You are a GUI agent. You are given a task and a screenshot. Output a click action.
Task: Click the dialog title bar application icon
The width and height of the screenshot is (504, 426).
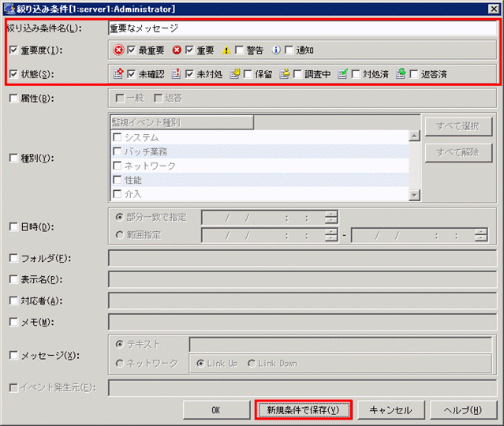pos(9,9)
